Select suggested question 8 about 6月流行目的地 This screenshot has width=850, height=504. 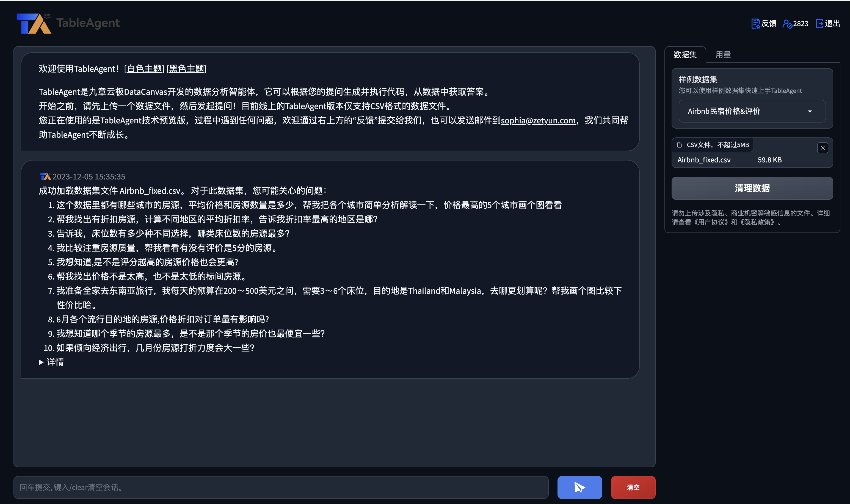[x=162, y=319]
